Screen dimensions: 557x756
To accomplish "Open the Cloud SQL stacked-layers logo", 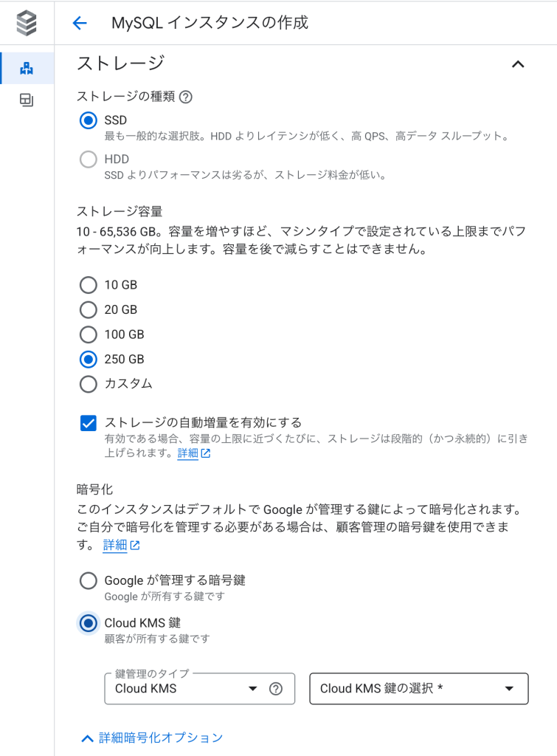I will pos(27,23).
